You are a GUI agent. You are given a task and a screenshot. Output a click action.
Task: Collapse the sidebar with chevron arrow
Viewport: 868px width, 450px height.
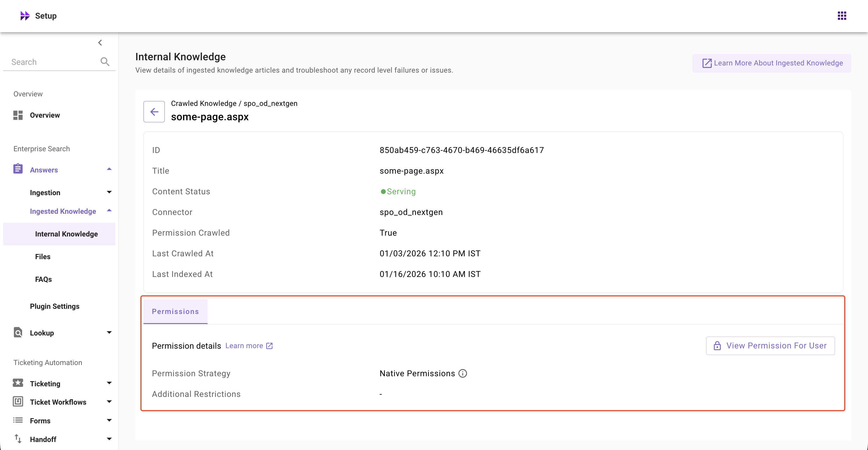100,42
